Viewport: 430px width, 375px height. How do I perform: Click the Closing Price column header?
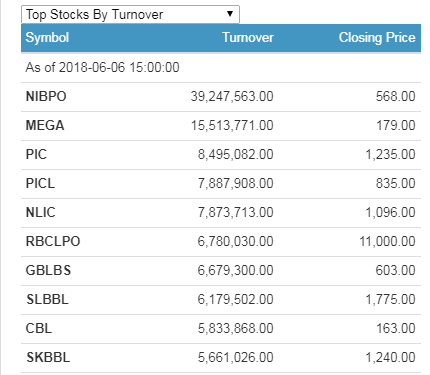point(377,37)
